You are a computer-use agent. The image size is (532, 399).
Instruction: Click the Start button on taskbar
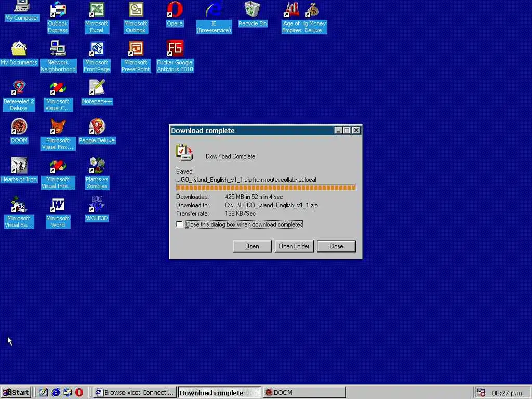coord(16,393)
